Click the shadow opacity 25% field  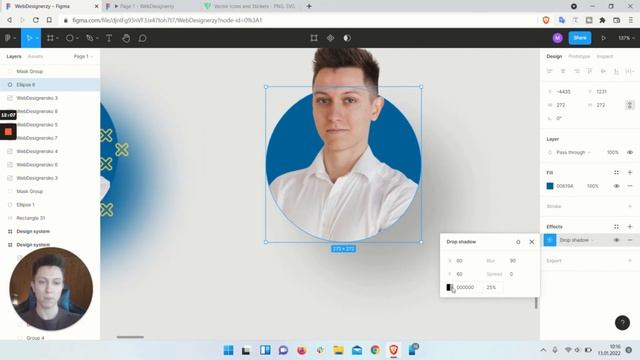tap(493, 287)
